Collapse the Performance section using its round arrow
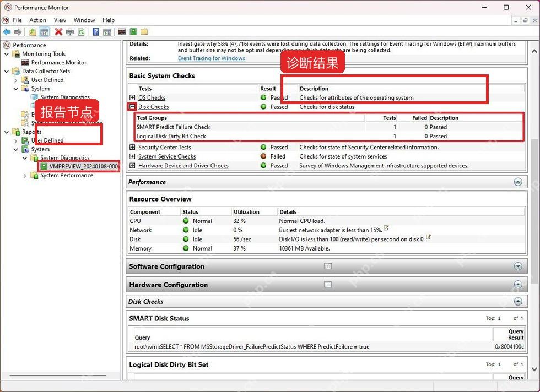 (x=518, y=182)
